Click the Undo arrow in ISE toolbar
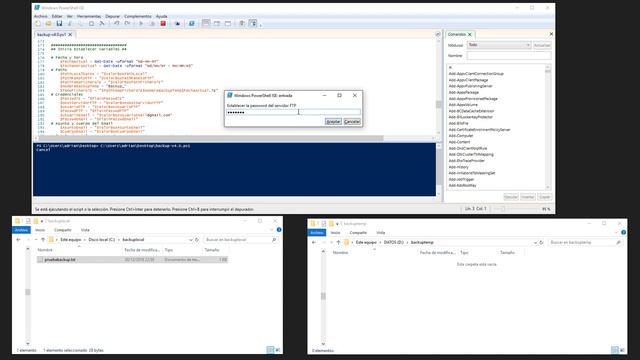Viewport: 640px width, 360px height. pyautogui.click(x=117, y=24)
